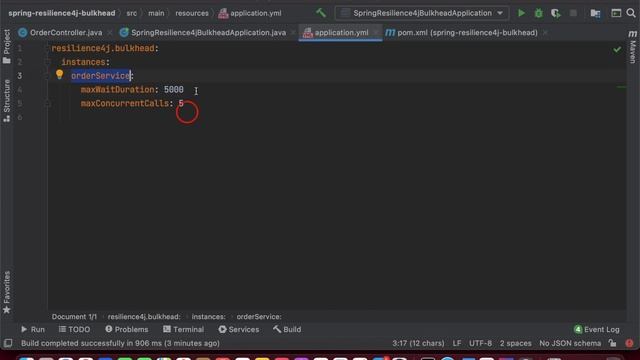Click the instances: bottom breadcrumb
This screenshot has height=360, width=640.
tap(208, 317)
